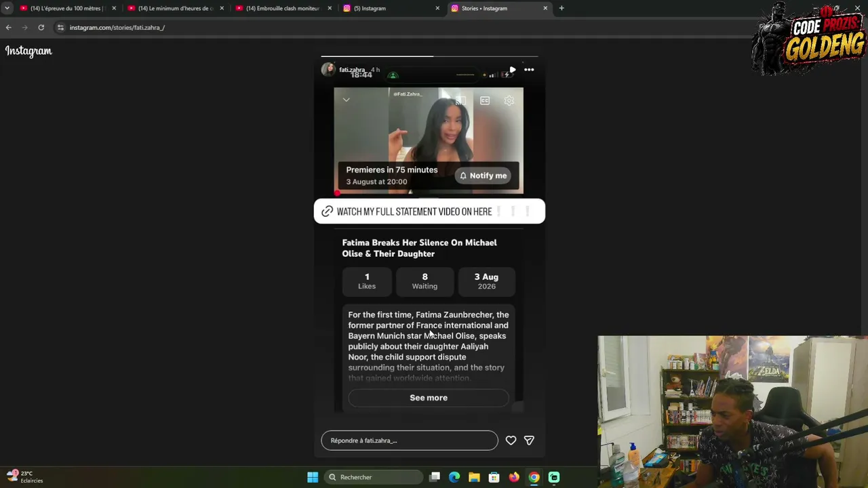Open the tab search dropdown arrow
The height and width of the screenshot is (488, 868).
(7, 8)
